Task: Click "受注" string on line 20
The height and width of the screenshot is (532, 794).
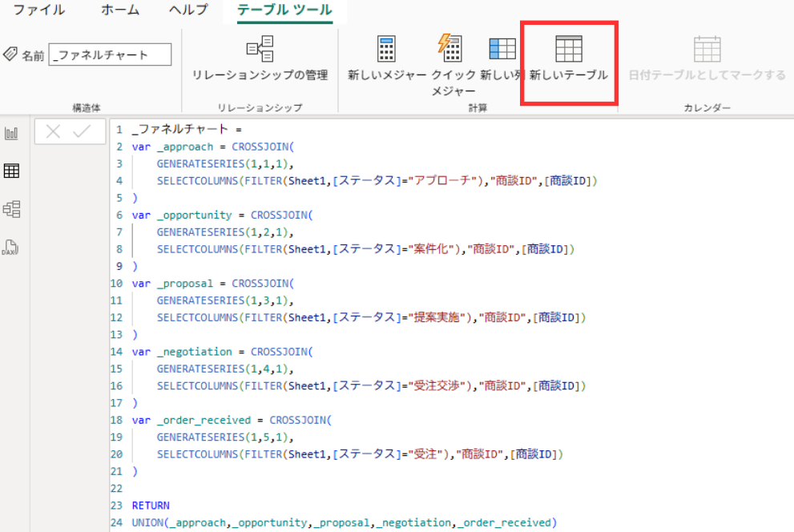Action: [x=425, y=454]
